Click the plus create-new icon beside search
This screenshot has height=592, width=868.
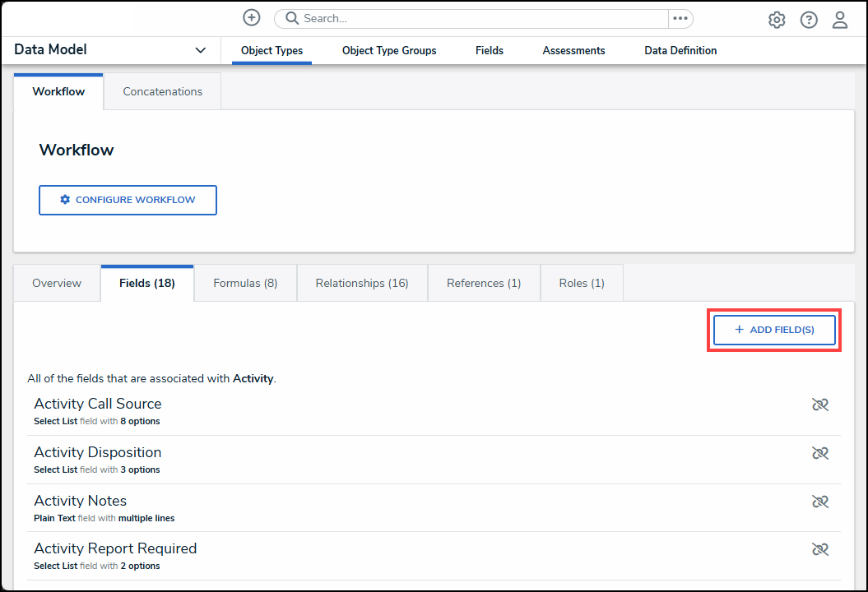click(252, 18)
